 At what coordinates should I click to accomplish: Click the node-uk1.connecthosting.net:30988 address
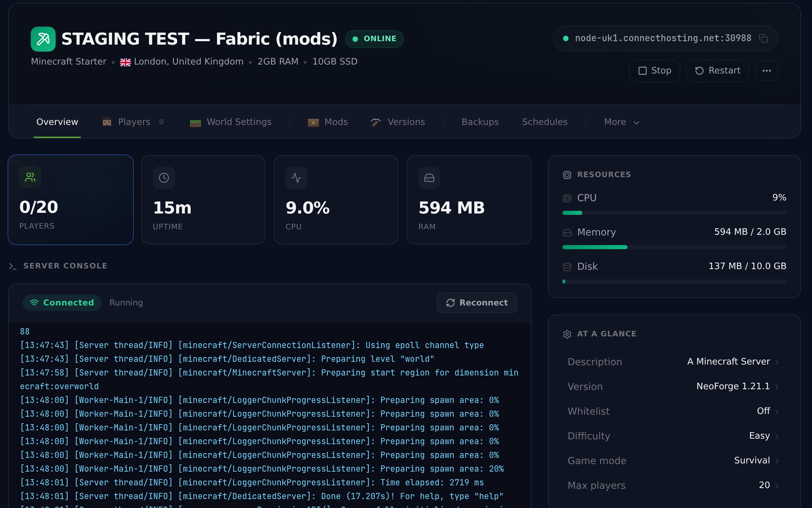pos(663,38)
